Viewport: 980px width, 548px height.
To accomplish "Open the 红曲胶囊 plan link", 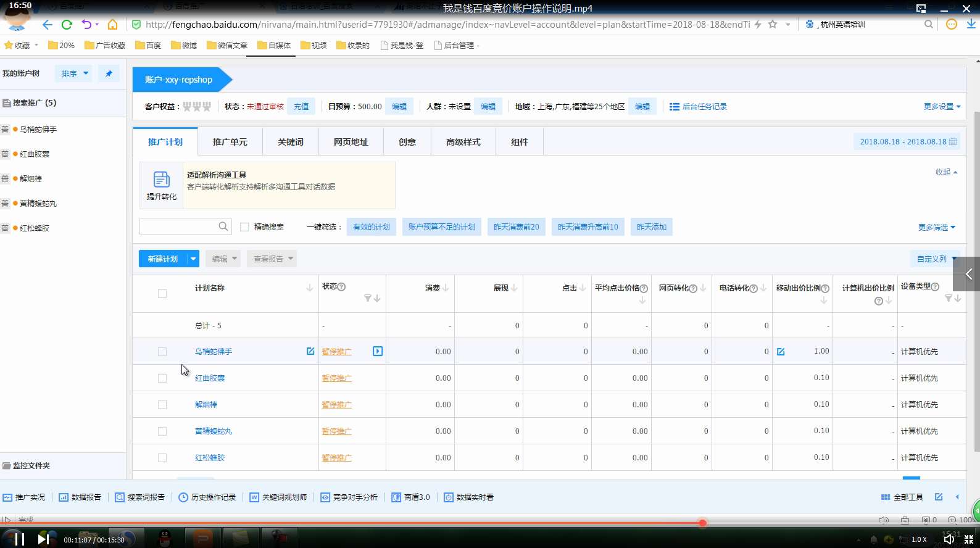I will point(210,378).
